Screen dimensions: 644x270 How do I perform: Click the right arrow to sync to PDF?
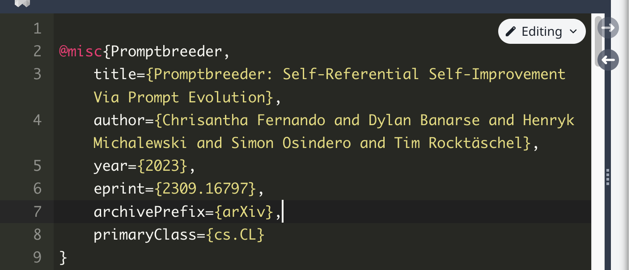click(x=608, y=28)
